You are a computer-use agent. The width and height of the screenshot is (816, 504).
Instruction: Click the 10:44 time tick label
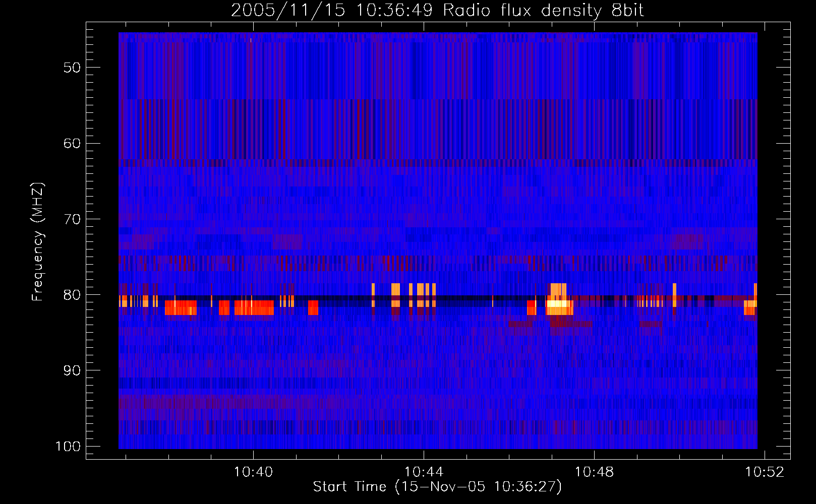[x=424, y=472]
